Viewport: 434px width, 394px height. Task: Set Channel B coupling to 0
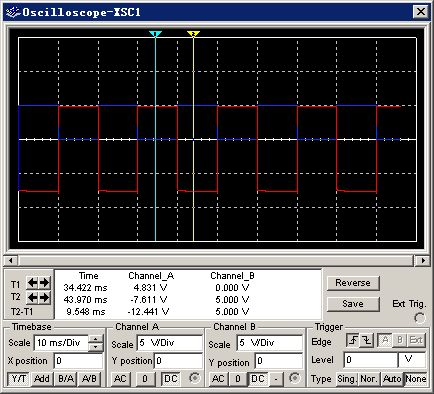(238, 379)
